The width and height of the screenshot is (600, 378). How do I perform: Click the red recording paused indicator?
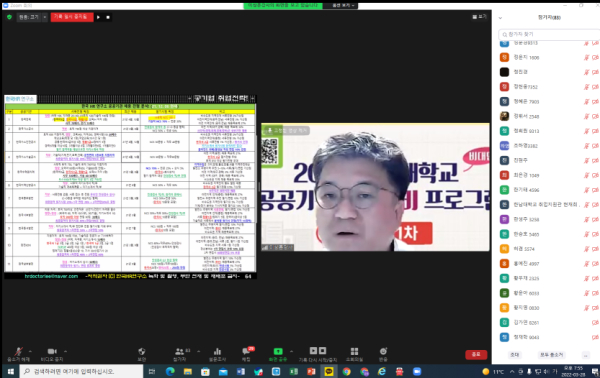(x=72, y=17)
